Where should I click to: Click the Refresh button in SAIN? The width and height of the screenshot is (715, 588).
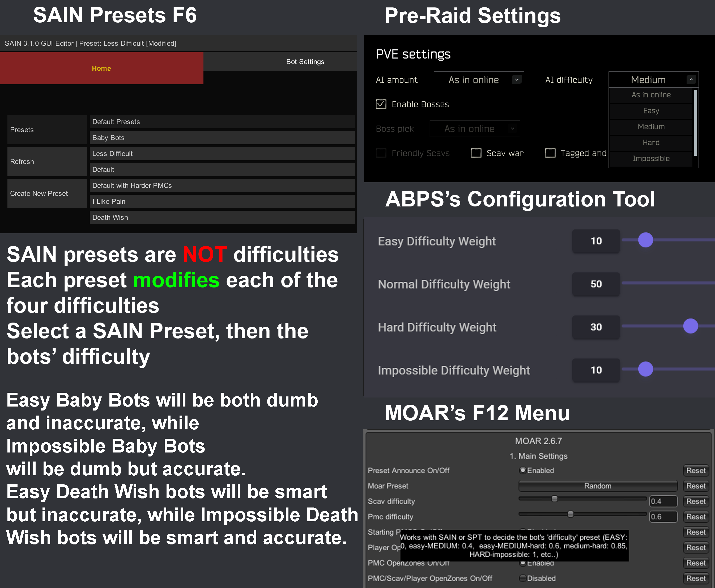tap(47, 162)
